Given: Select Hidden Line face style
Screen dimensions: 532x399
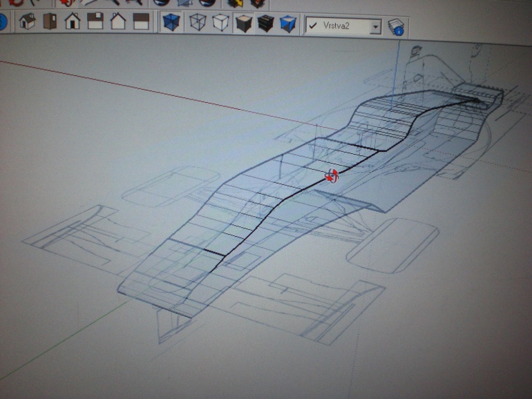Looking at the screenshot, I should [221, 23].
